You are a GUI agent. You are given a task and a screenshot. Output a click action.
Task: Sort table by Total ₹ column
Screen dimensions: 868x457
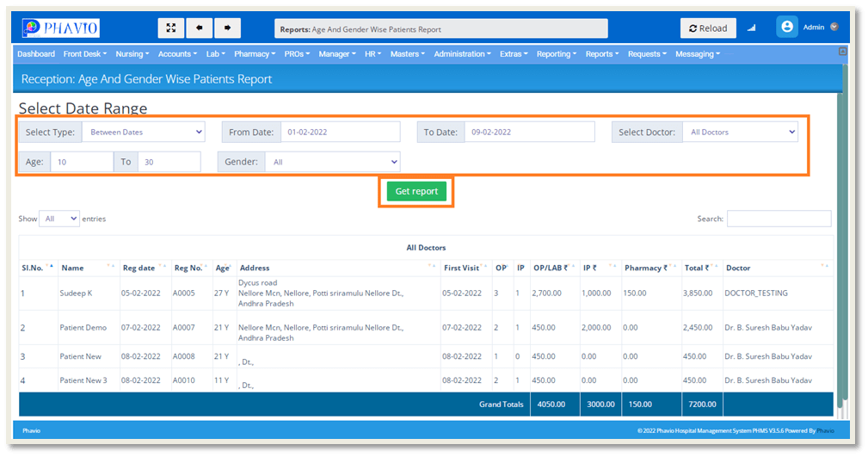(701, 268)
